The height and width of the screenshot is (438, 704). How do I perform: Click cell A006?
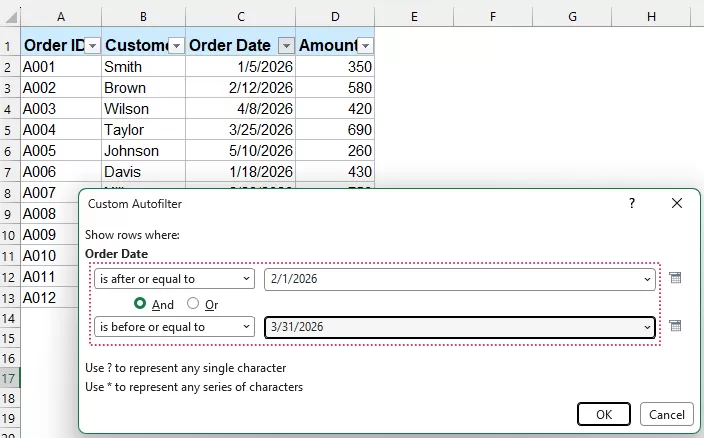coord(61,172)
